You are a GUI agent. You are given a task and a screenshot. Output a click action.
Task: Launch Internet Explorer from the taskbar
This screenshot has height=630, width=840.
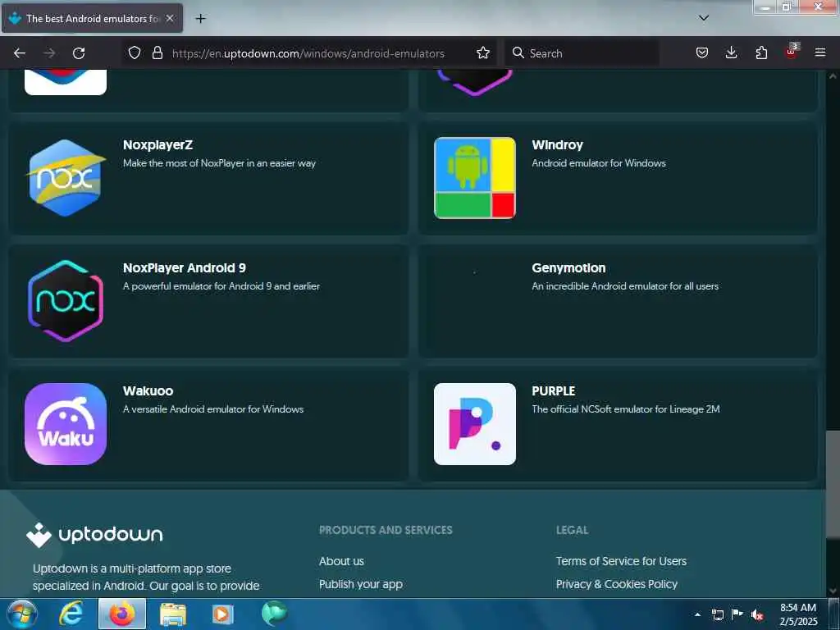(71, 614)
